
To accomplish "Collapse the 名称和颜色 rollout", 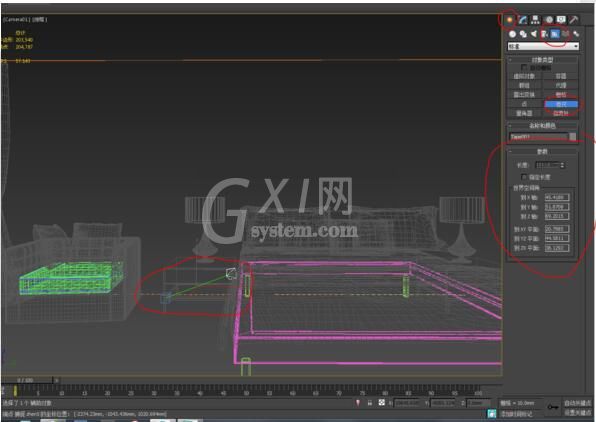I will tap(543, 125).
